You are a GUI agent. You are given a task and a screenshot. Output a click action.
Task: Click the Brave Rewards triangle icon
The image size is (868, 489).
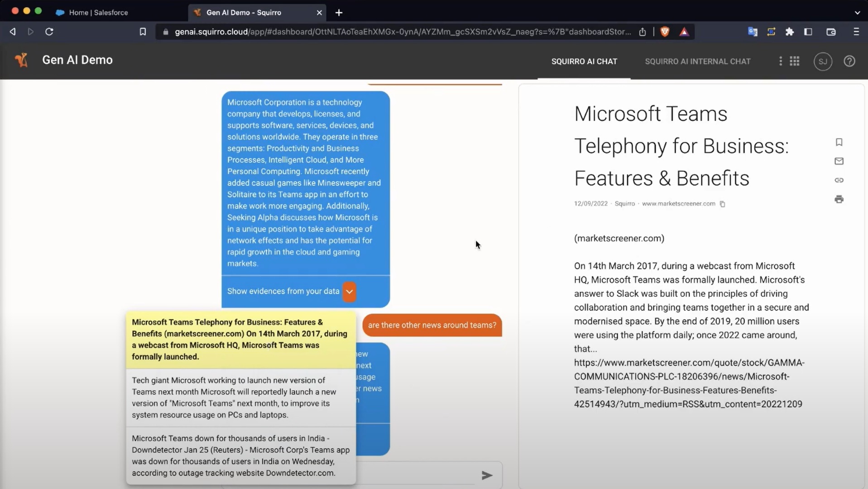(x=684, y=32)
